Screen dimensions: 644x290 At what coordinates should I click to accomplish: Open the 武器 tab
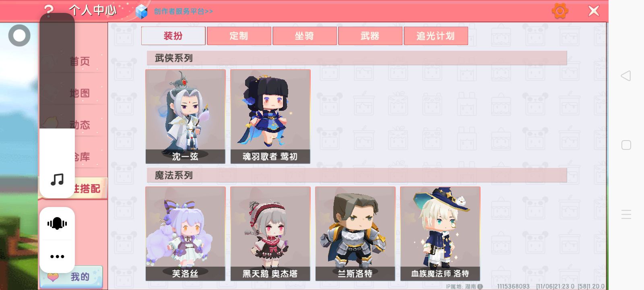(x=370, y=36)
